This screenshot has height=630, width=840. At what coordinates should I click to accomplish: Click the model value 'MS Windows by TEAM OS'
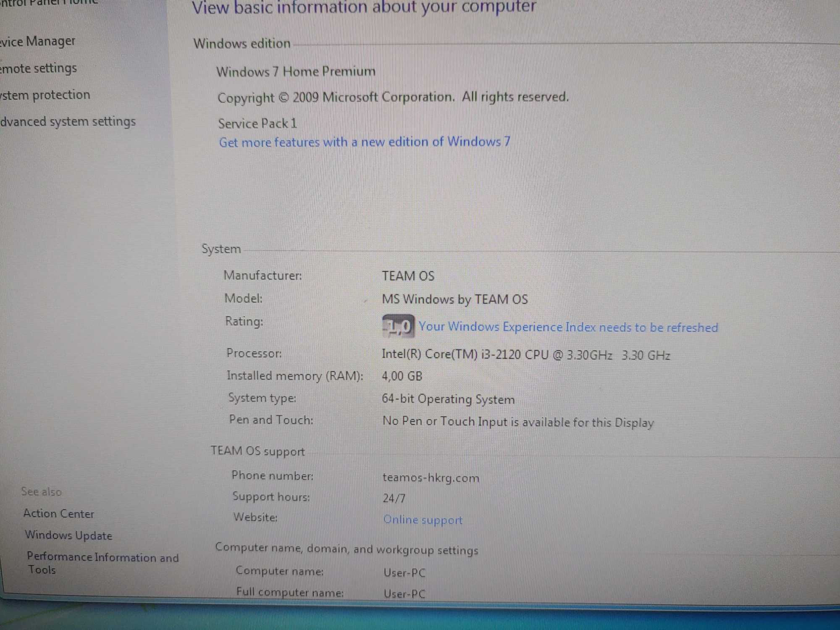pyautogui.click(x=455, y=299)
